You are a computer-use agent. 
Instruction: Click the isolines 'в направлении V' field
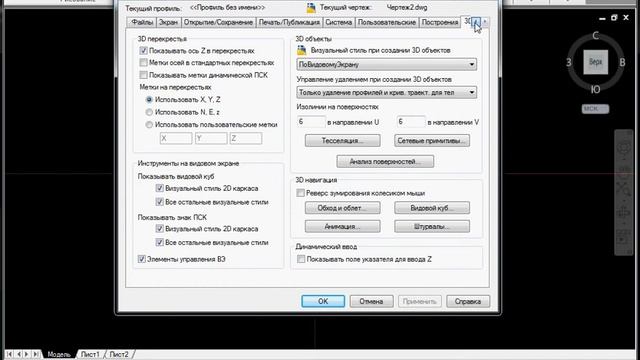(411, 122)
